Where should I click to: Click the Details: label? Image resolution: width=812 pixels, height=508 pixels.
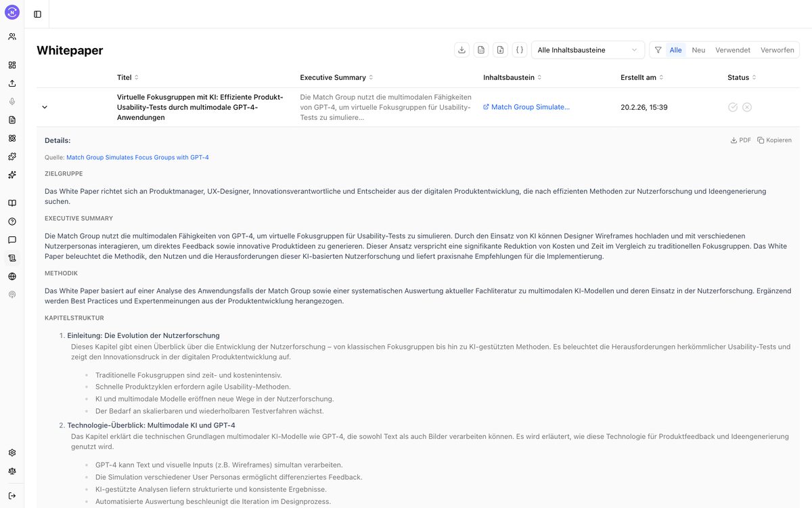click(58, 140)
